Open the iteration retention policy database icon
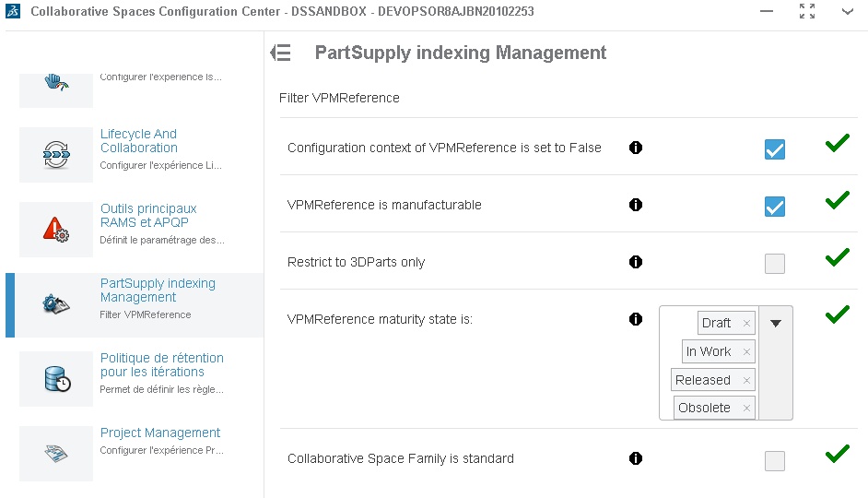868x498 pixels. pyautogui.click(x=56, y=379)
